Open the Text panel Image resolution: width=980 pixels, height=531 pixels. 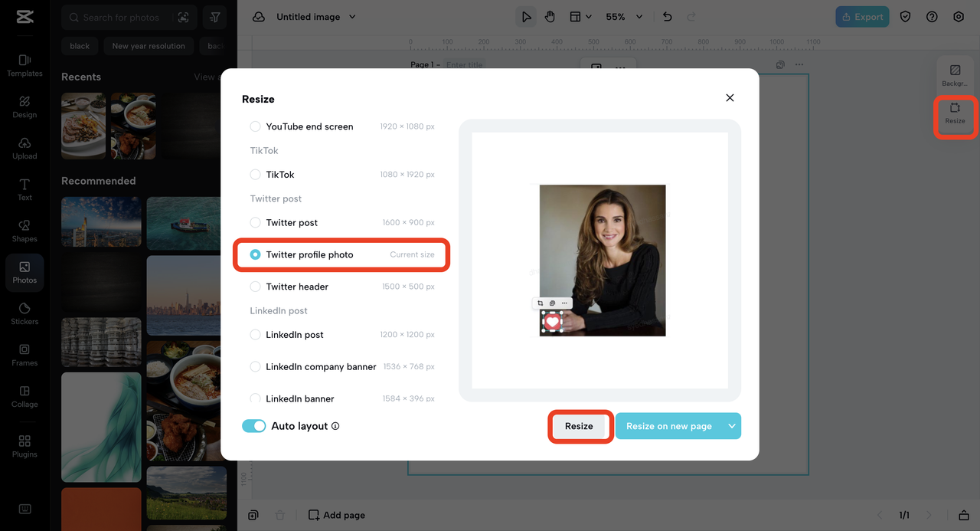[24, 189]
